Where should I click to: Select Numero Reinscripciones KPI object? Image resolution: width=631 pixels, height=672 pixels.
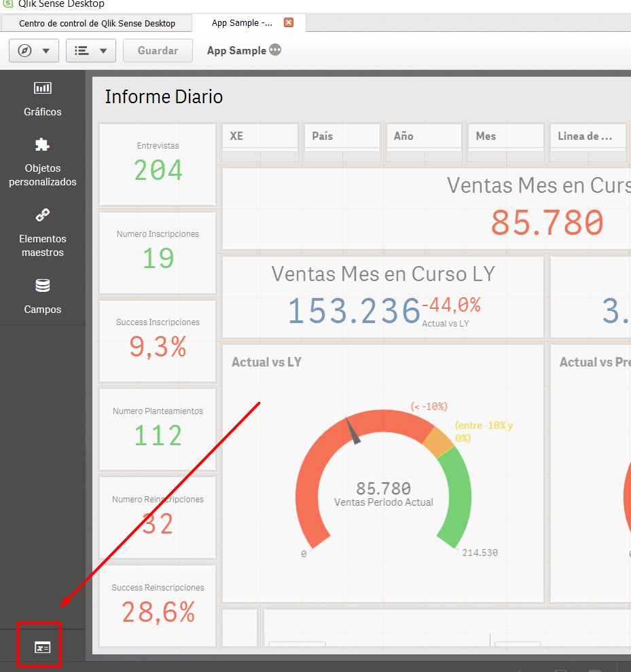tap(158, 518)
